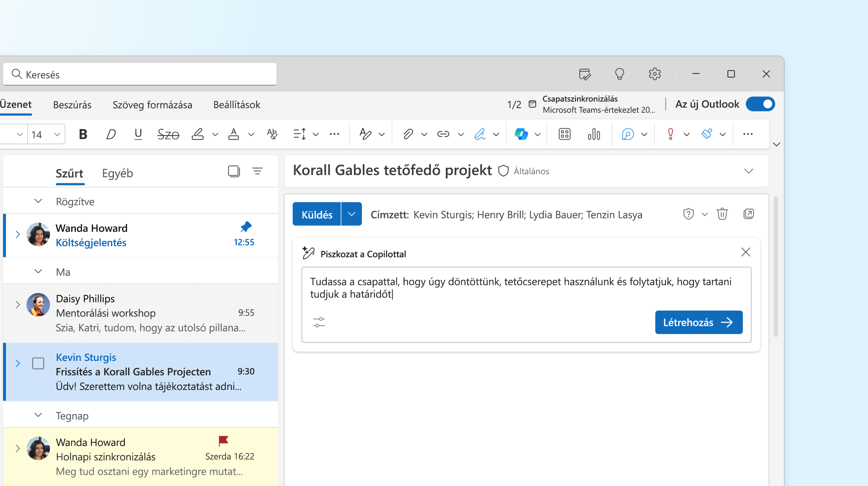Expand the Daisy Phillips conversation

point(18,305)
